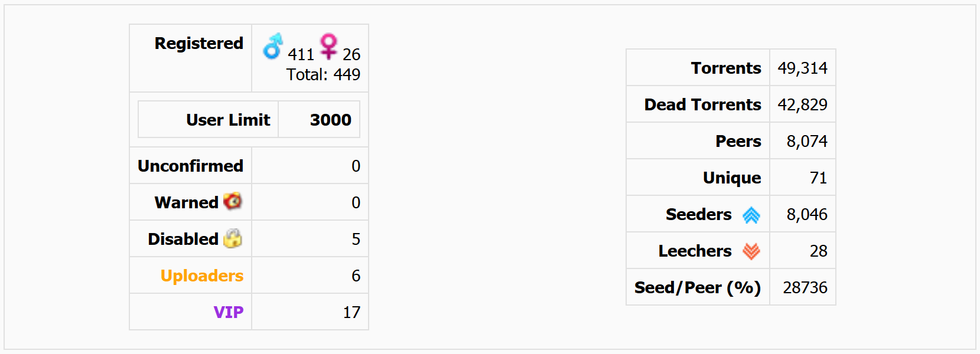Click the Registered label cell
980x354 pixels.
click(x=191, y=58)
